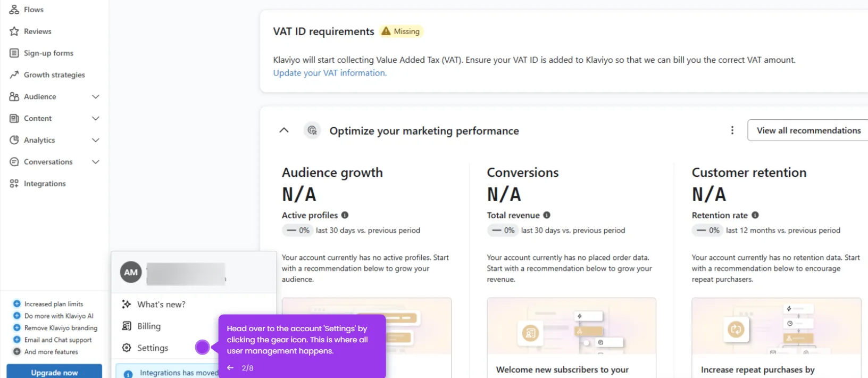Viewport: 868px width, 378px height.
Task: Open the Flows sidebar icon
Action: point(14,10)
